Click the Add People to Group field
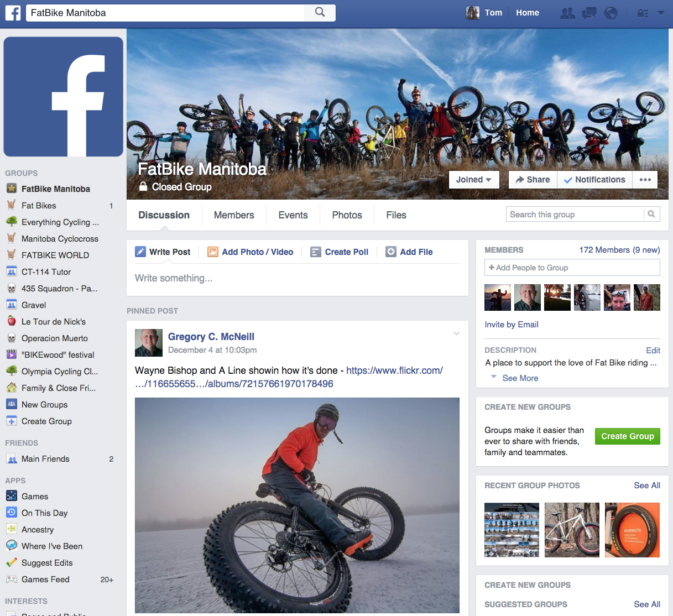The image size is (673, 616). click(572, 268)
